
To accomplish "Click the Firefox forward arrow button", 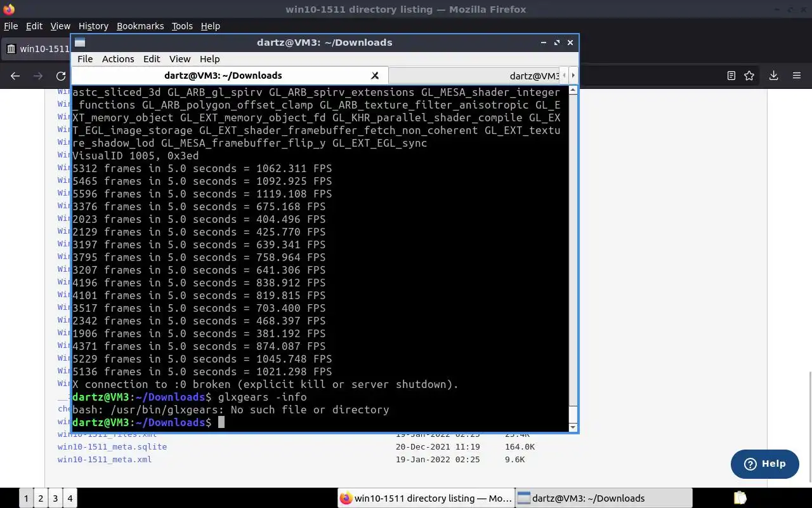I will coord(38,76).
